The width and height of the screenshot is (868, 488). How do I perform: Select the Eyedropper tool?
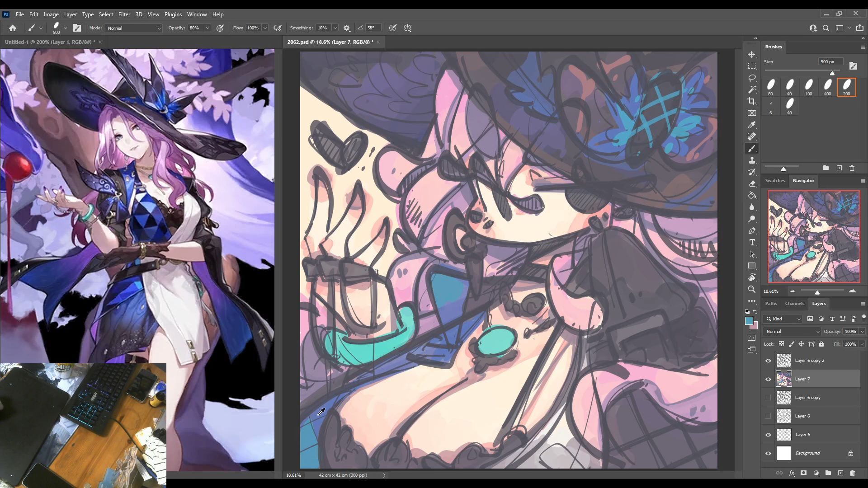[752, 125]
